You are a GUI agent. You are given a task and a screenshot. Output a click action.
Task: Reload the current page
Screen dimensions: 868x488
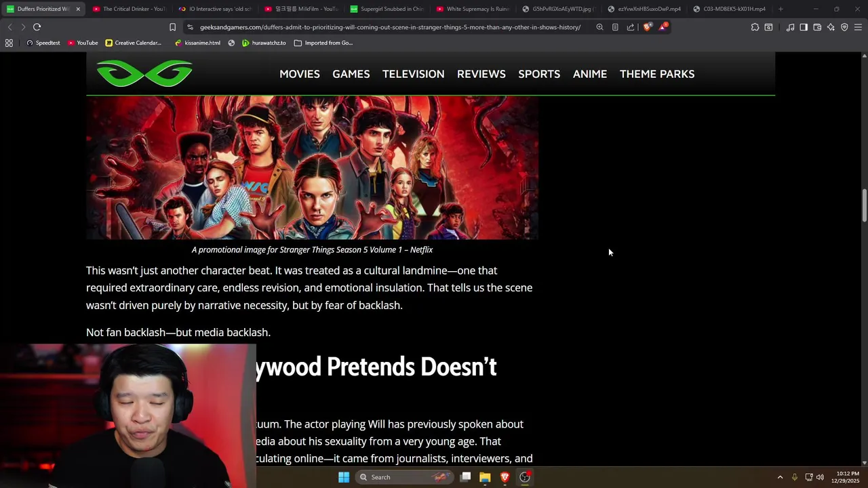(37, 27)
